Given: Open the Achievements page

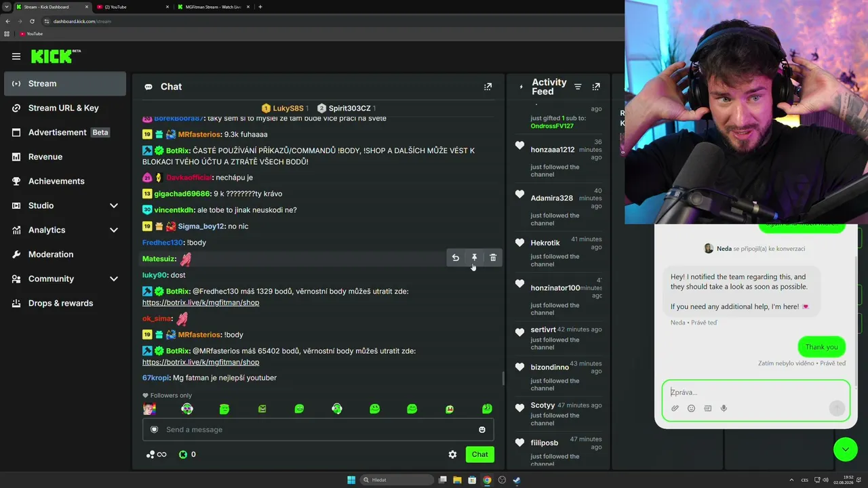Looking at the screenshot, I should click(65, 181).
